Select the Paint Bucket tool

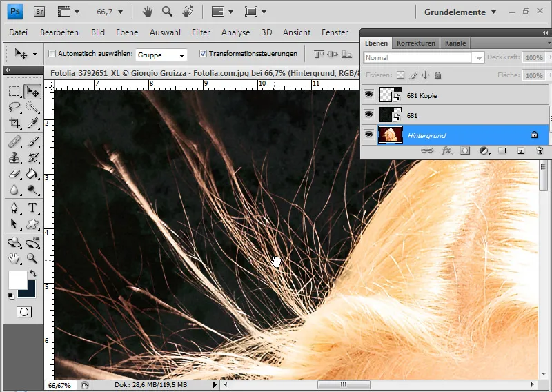pos(32,173)
